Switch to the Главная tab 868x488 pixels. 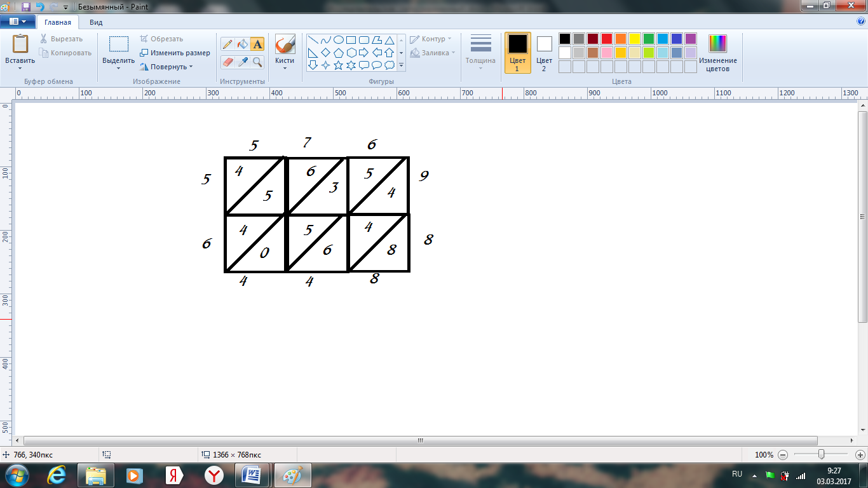58,22
